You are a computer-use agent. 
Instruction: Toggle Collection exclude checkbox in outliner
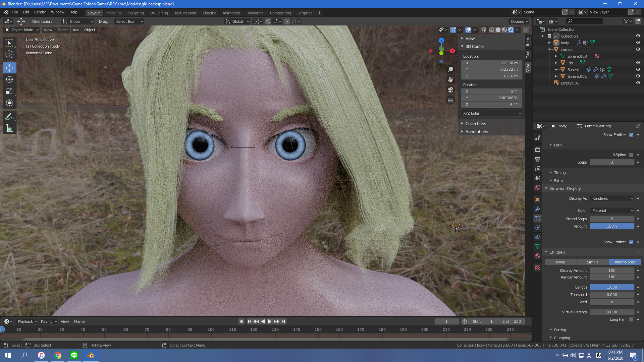point(549,36)
